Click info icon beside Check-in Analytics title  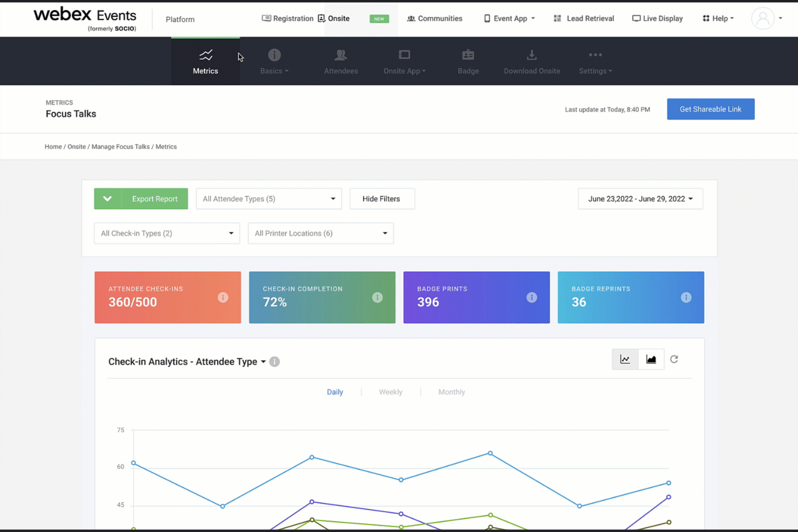pos(274,362)
